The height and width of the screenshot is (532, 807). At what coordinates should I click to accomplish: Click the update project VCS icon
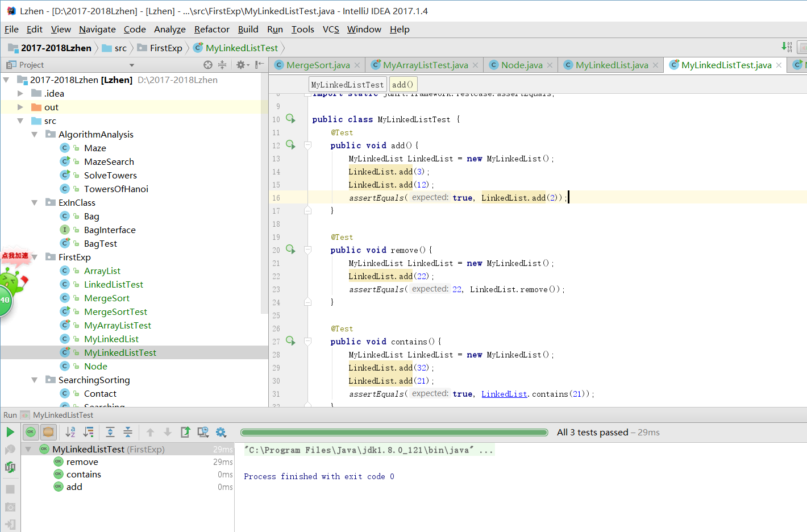click(787, 47)
